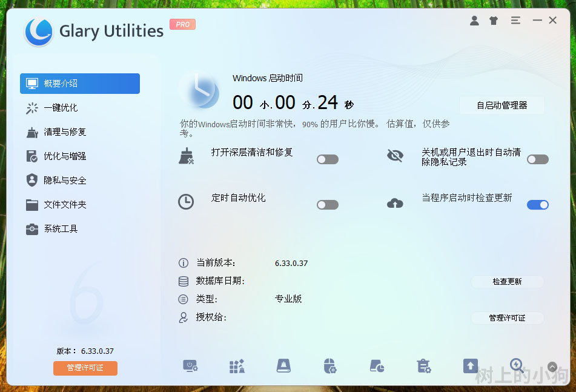Turn on the 定时自动优化 switch

point(327,205)
